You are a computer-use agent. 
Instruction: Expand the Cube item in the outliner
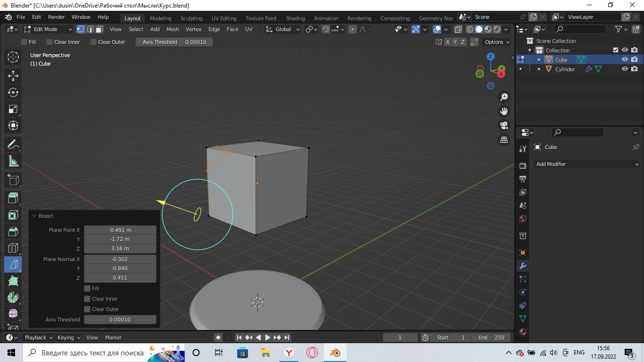click(x=539, y=59)
